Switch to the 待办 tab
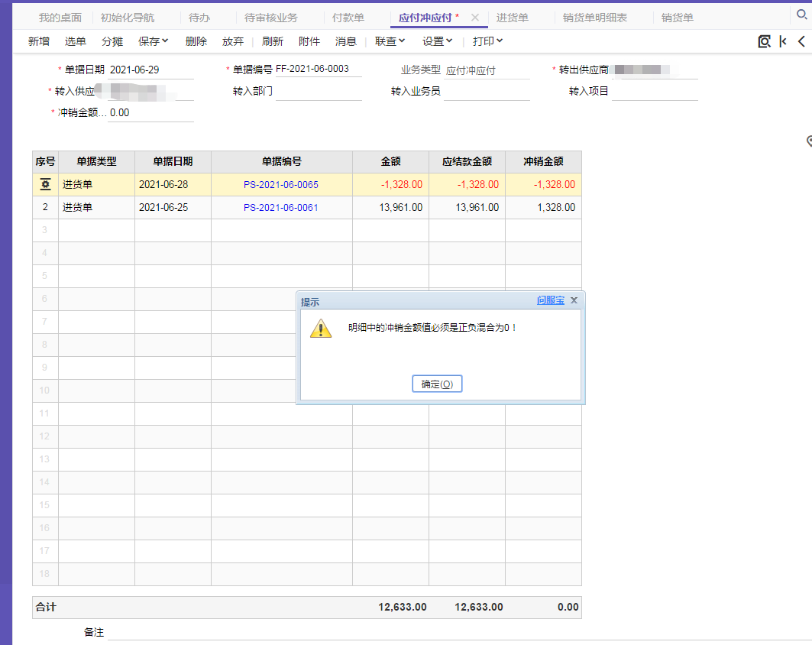 tap(199, 18)
